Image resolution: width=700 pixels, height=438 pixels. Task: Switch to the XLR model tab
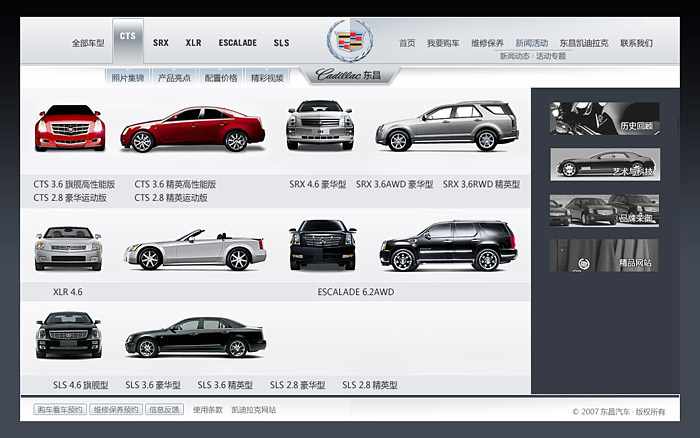[193, 43]
